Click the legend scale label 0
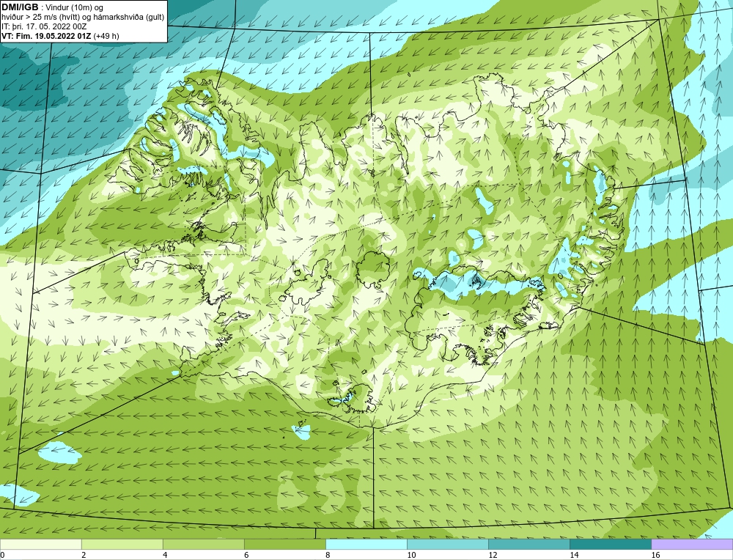Image resolution: width=733 pixels, height=560 pixels. coord(2,555)
